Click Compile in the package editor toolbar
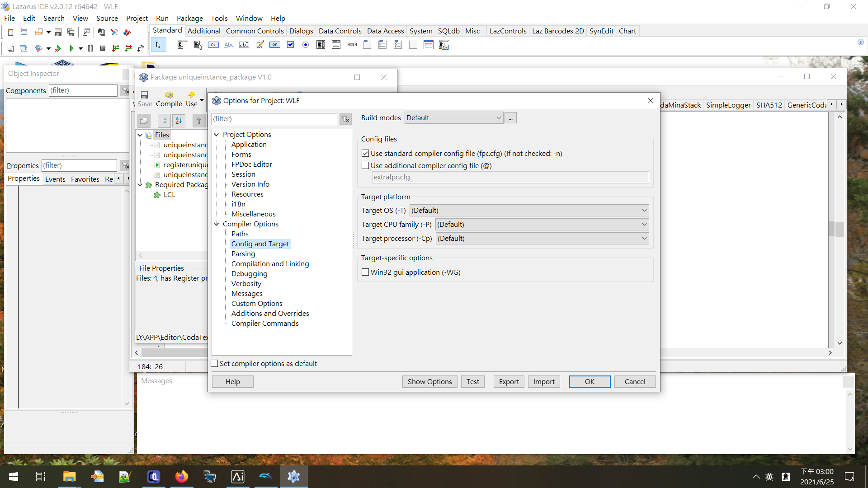The width and height of the screenshot is (868, 488). [169, 98]
